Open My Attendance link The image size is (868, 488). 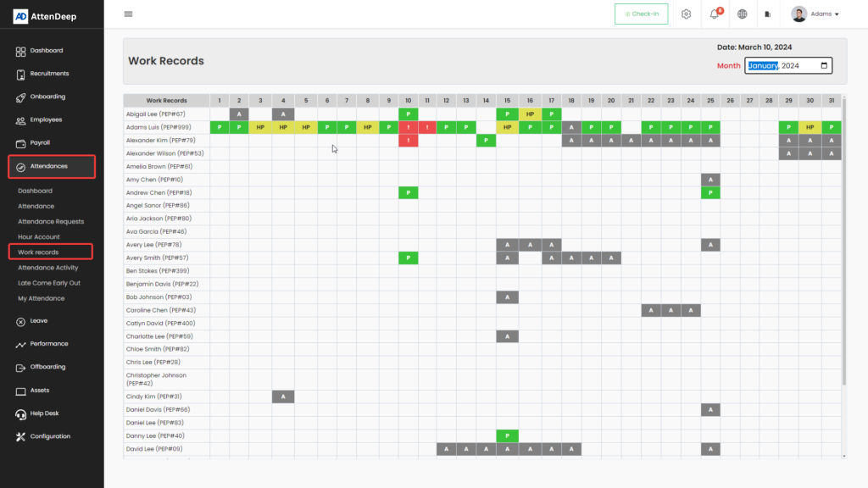(41, 298)
